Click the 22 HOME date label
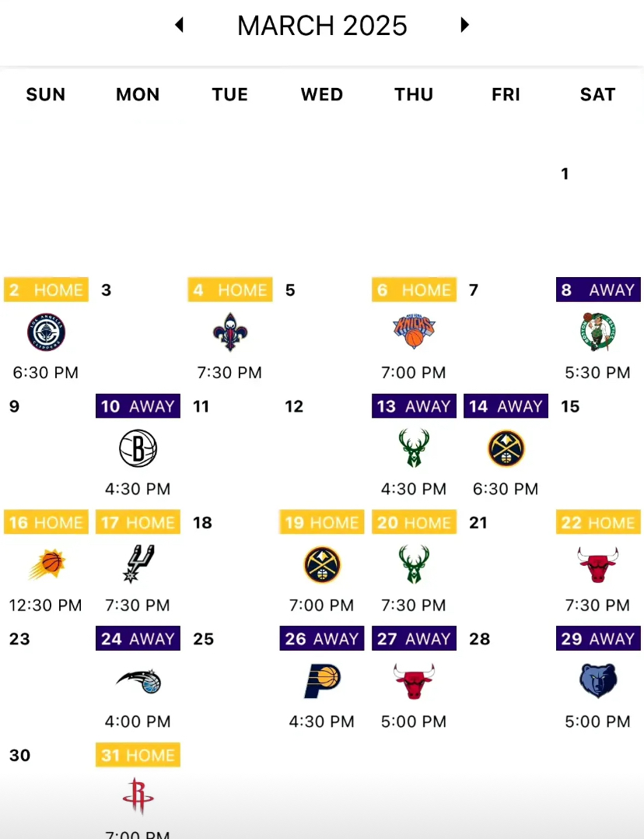The height and width of the screenshot is (839, 644). point(598,522)
